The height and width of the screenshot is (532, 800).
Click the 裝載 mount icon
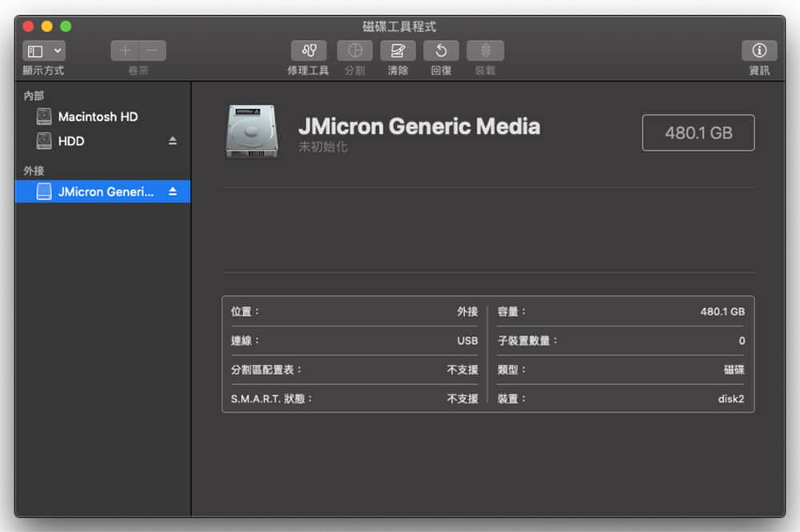[x=486, y=50]
